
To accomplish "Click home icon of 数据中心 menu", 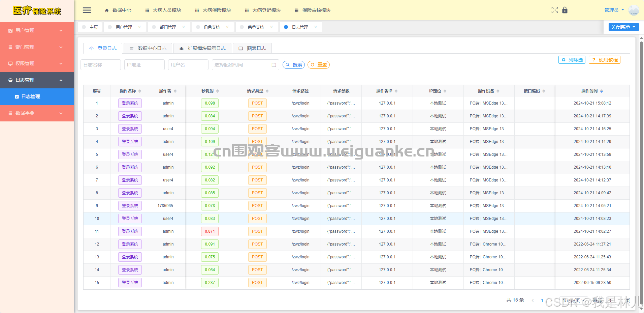I will (107, 10).
